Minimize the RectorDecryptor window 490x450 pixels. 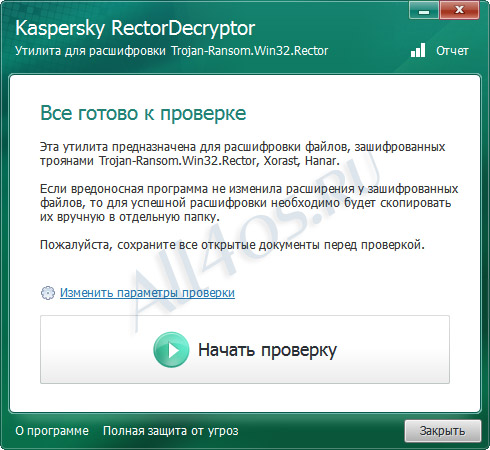coord(424,10)
